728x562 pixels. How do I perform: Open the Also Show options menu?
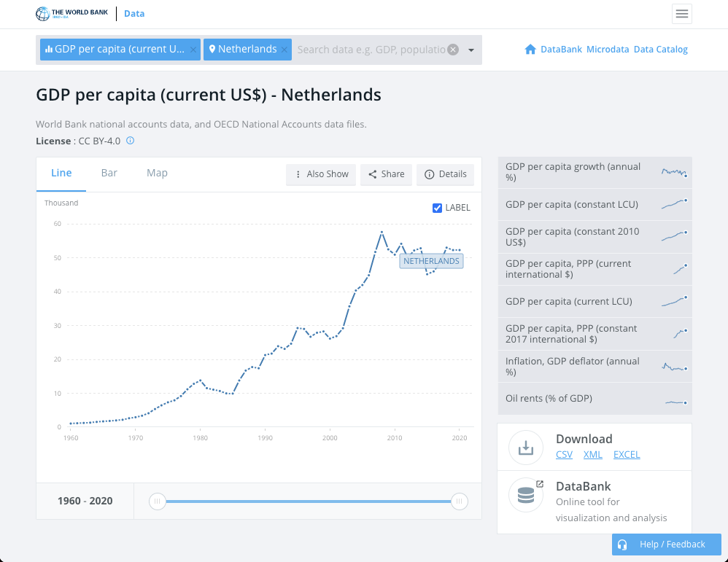(x=321, y=174)
